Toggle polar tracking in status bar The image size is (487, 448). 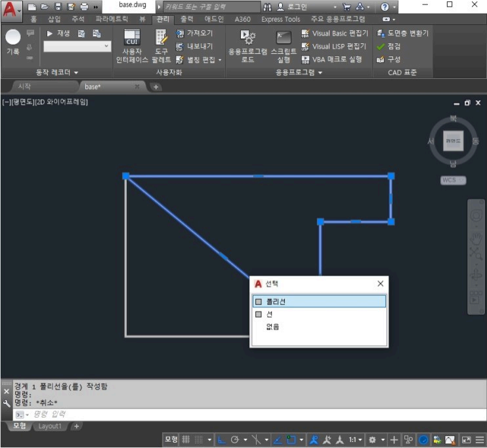[x=235, y=439]
